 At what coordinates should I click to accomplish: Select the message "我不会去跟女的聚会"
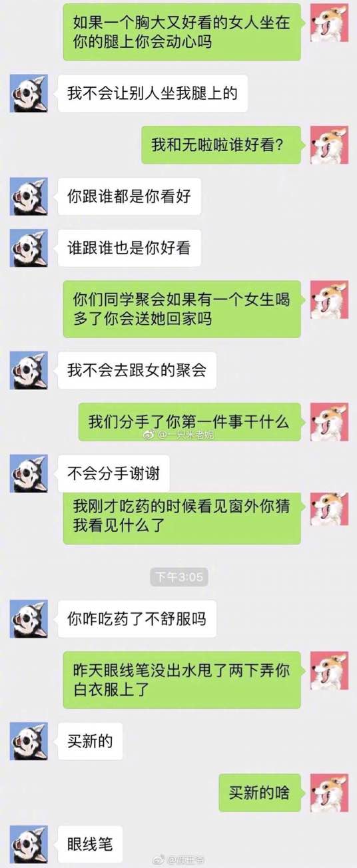(x=137, y=370)
